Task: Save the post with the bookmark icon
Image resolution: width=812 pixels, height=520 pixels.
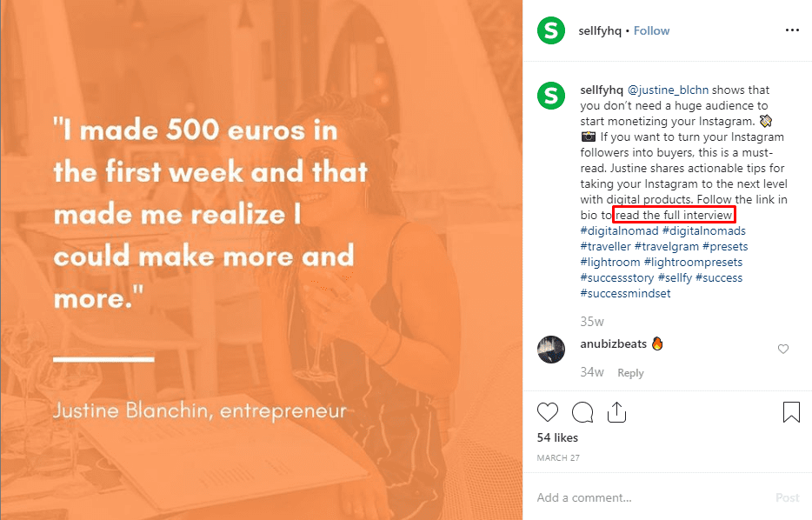Action: (x=791, y=411)
